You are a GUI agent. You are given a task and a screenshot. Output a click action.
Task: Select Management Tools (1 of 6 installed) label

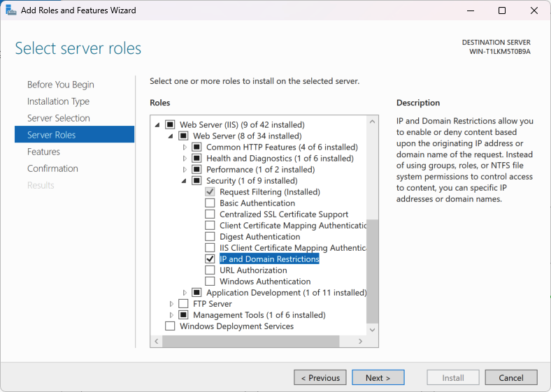[259, 315]
